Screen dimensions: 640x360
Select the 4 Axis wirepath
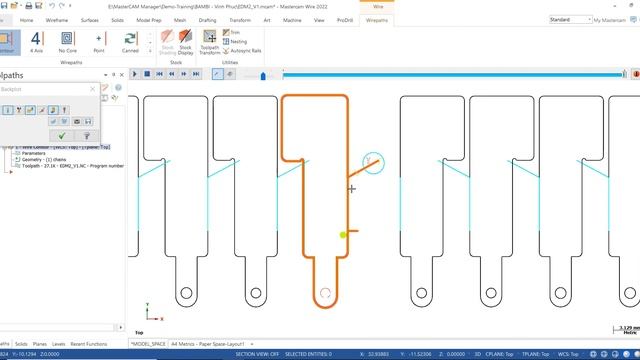click(36, 42)
